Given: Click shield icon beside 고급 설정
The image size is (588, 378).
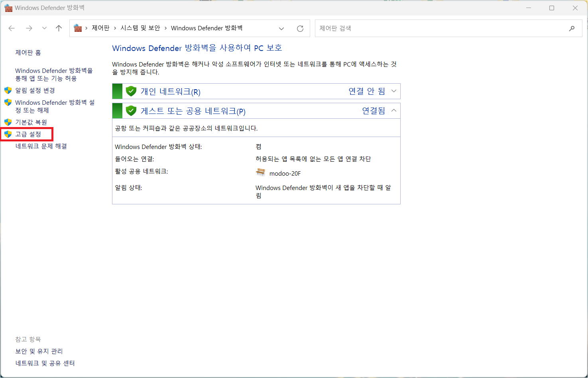Looking at the screenshot, I should click(8, 134).
